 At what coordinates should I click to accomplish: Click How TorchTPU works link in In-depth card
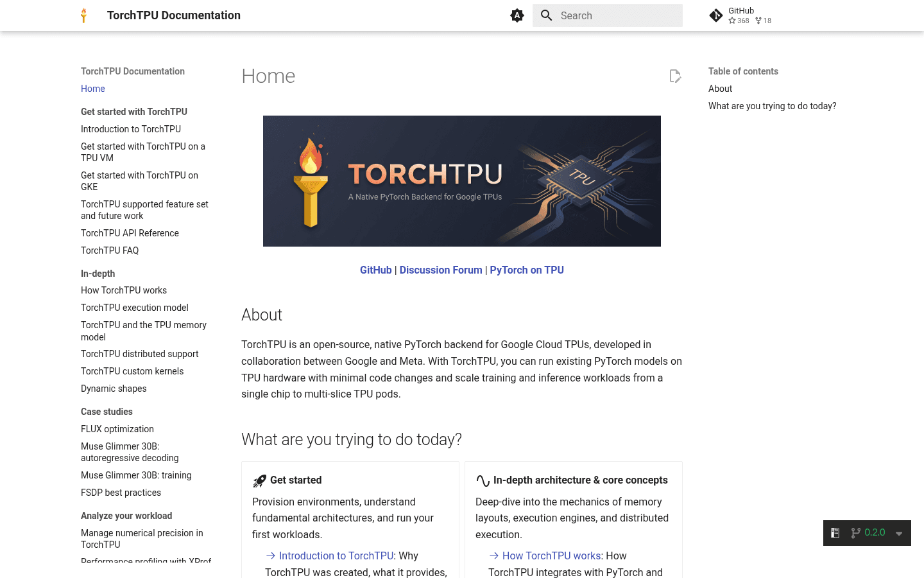coord(552,556)
